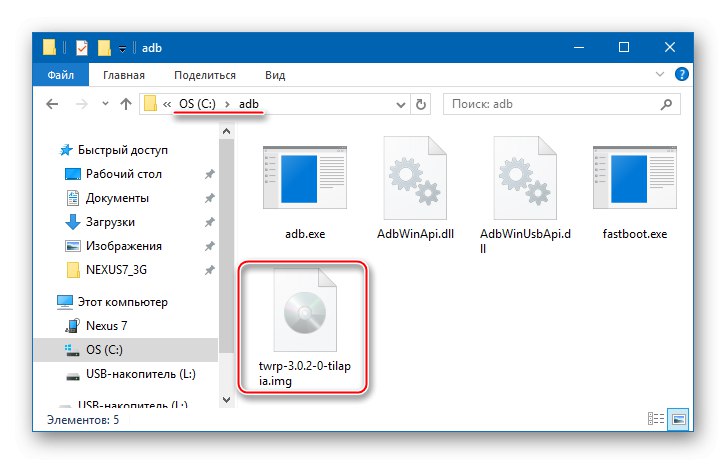Click the adb.exe file name label
Image resolution: width=726 pixels, height=464 pixels.
click(305, 234)
